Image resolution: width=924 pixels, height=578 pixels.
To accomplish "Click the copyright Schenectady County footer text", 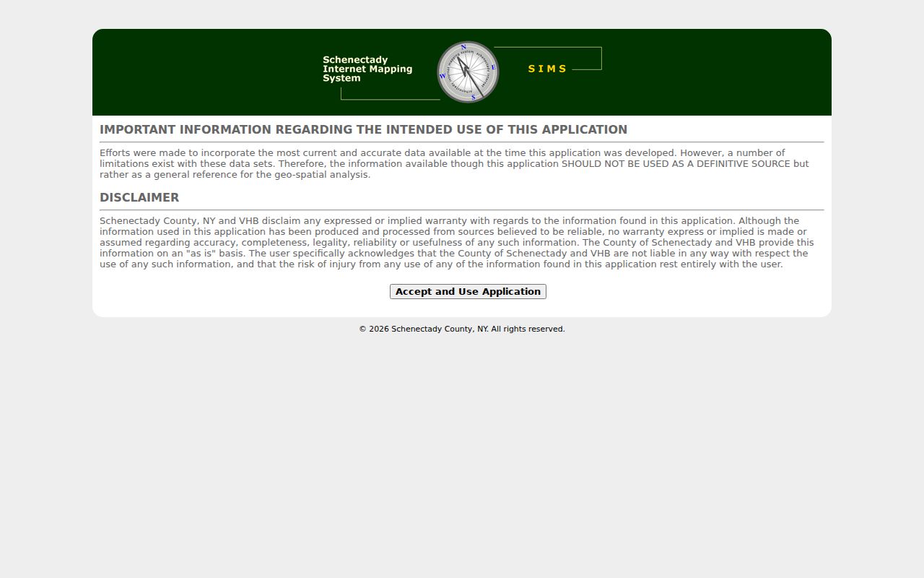I will coord(462,329).
